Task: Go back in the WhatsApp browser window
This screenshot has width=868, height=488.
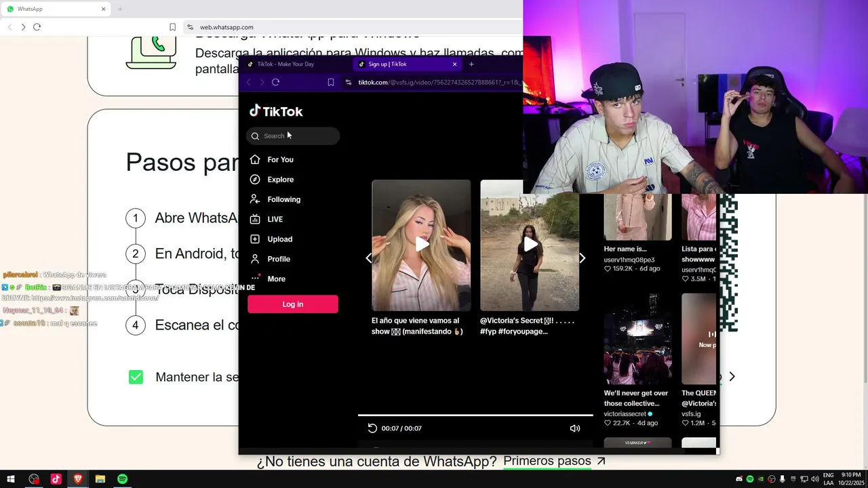Action: tap(9, 27)
